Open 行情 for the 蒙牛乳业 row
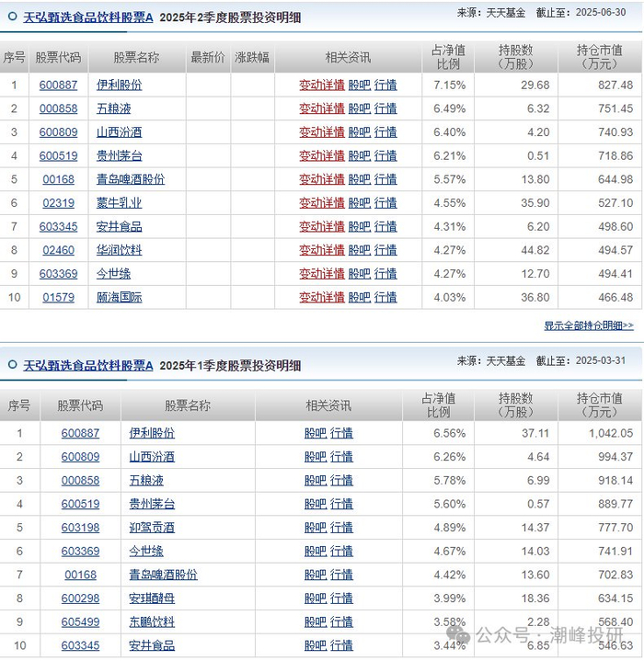Viewport: 644px width, 661px height. tap(385, 203)
